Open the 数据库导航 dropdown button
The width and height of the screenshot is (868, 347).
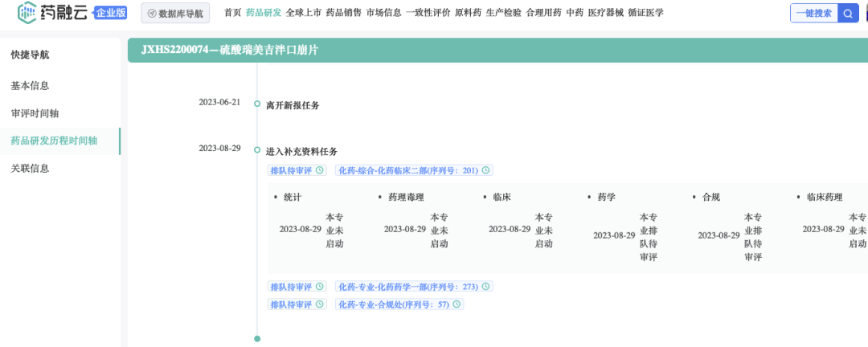(174, 13)
